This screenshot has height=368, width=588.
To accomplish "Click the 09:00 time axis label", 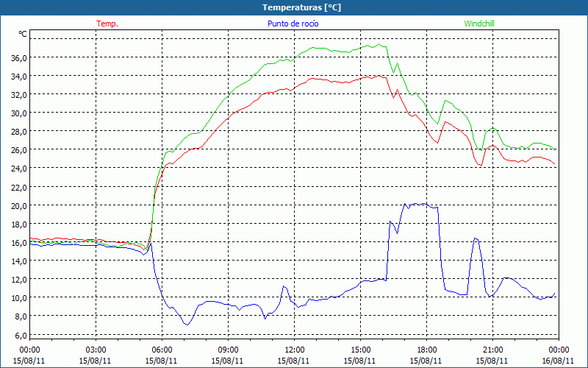I will click(228, 350).
